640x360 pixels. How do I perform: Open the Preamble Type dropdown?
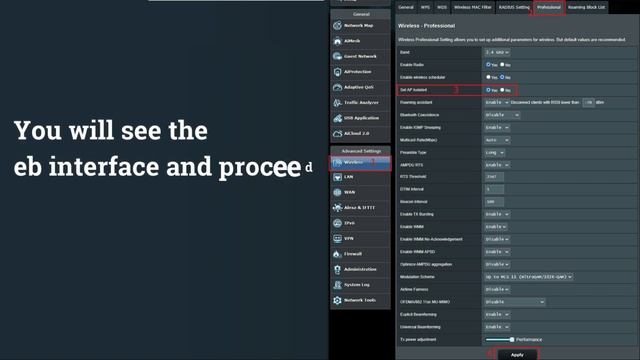[494, 153]
